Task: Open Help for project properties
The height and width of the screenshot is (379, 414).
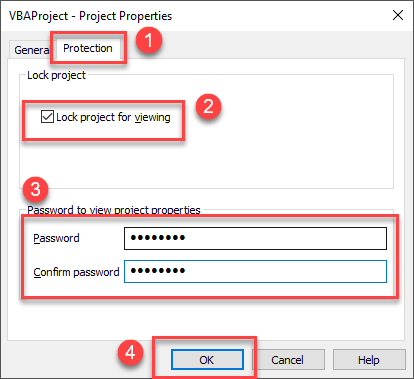Action: click(369, 360)
